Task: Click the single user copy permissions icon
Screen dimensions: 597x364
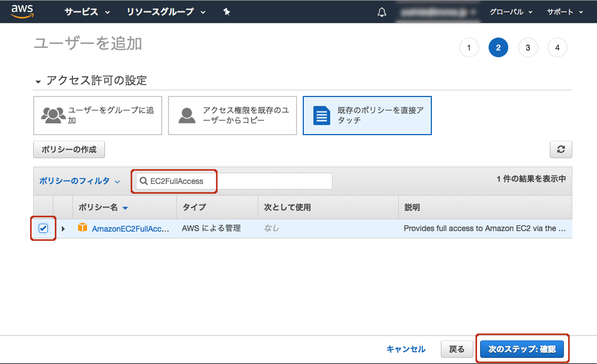Action: [x=187, y=116]
